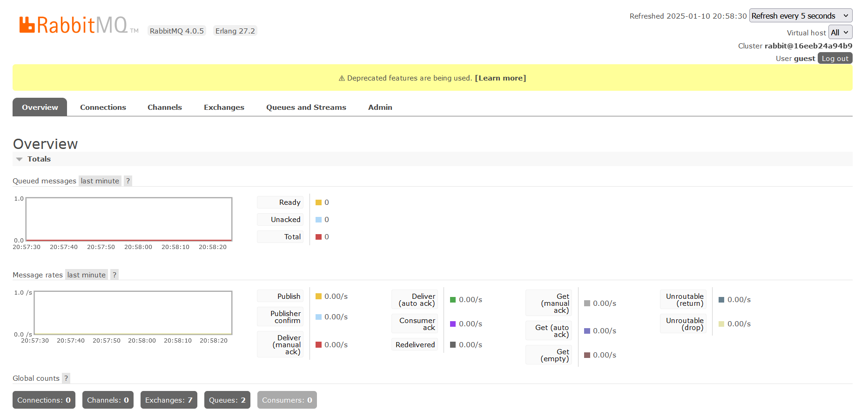Click the Unroutable (return) legend label
Image resolution: width=868 pixels, height=411 pixels.
coord(684,300)
